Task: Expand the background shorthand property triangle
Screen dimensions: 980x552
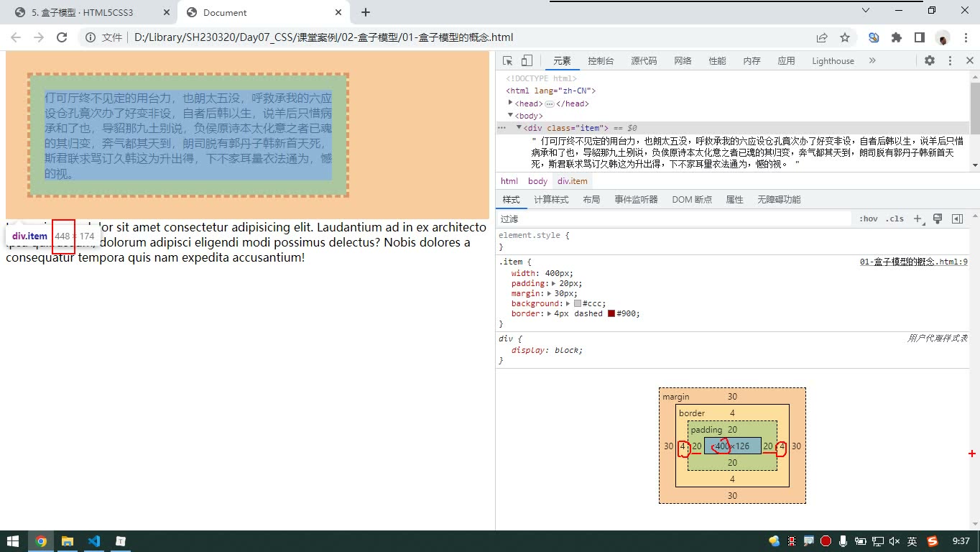Action: pos(568,303)
